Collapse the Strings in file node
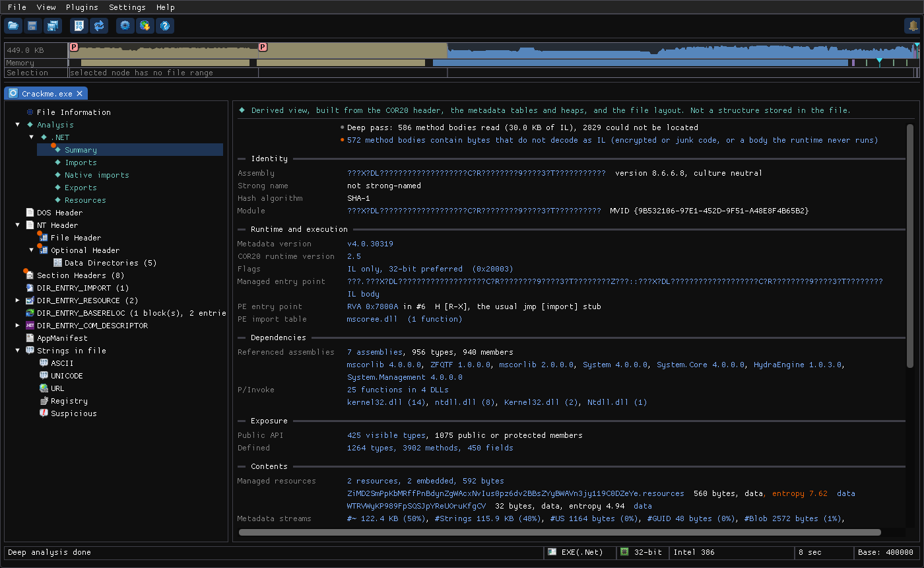 (x=18, y=351)
